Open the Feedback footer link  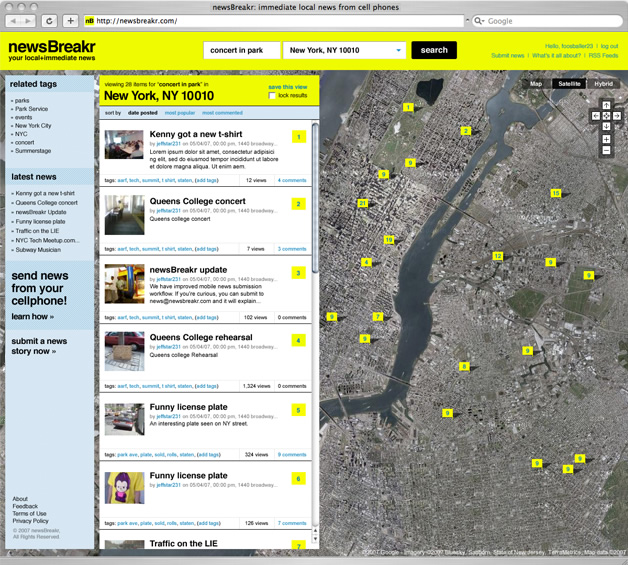25,506
